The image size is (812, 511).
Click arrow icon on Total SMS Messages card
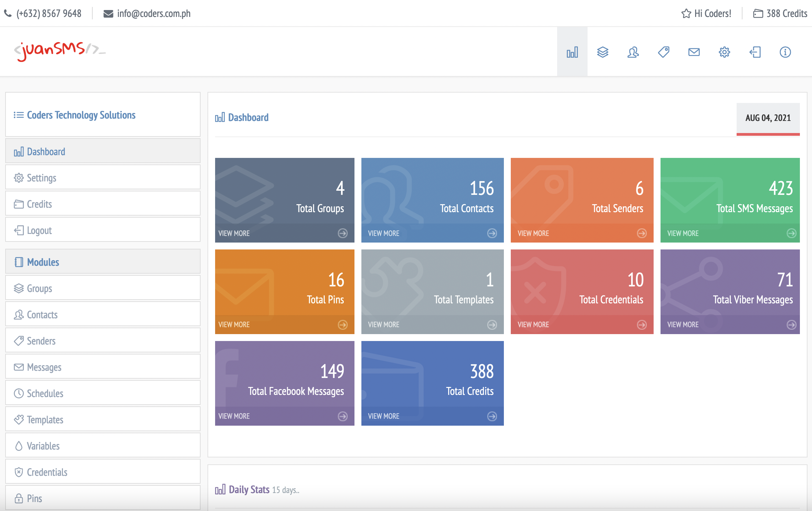coord(792,233)
